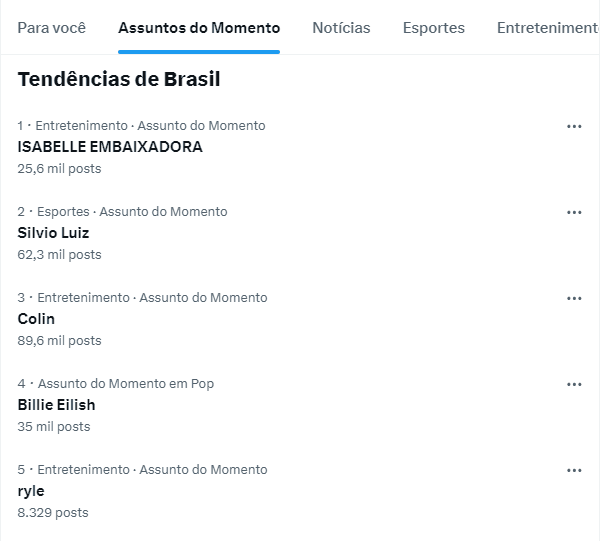Click the three-dot menu beside Colin
The height and width of the screenshot is (541, 608).
pyautogui.click(x=574, y=298)
